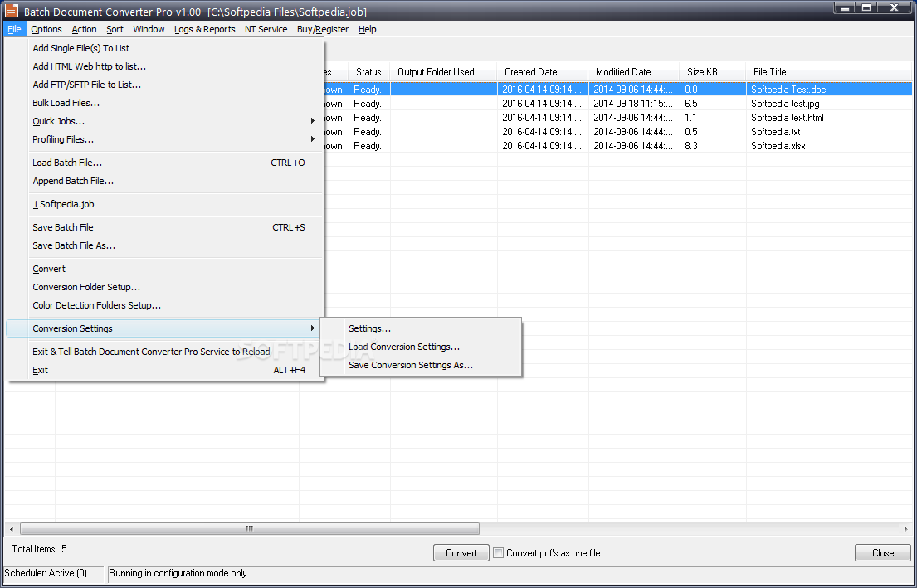This screenshot has height=588, width=917.
Task: Open the NT Service menu
Action: click(266, 29)
